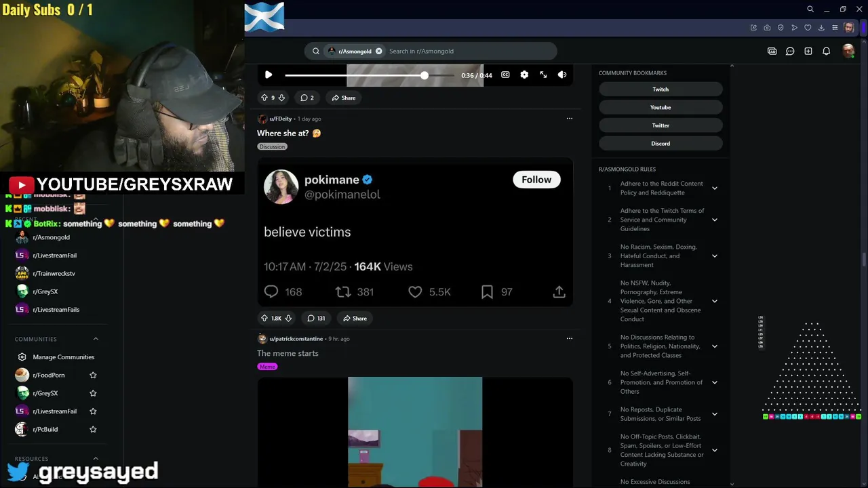The width and height of the screenshot is (868, 488).
Task: Open the Reddit chat icon
Action: [x=790, y=51]
